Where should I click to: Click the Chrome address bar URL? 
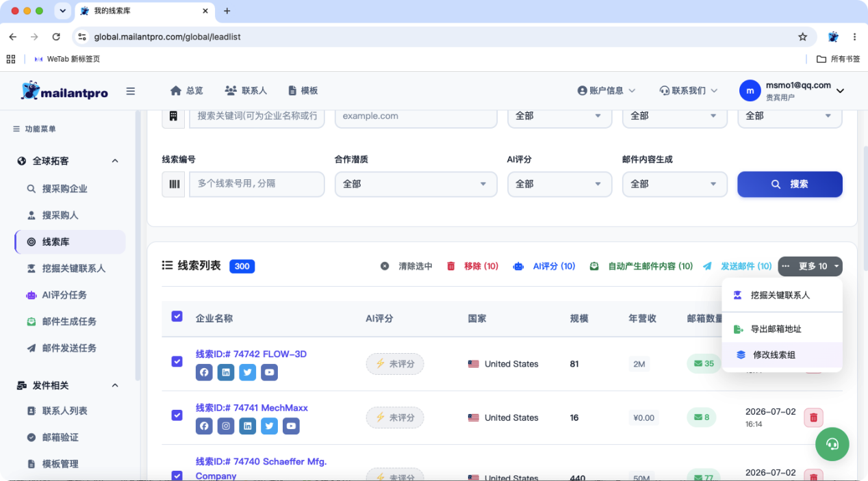coord(167,37)
